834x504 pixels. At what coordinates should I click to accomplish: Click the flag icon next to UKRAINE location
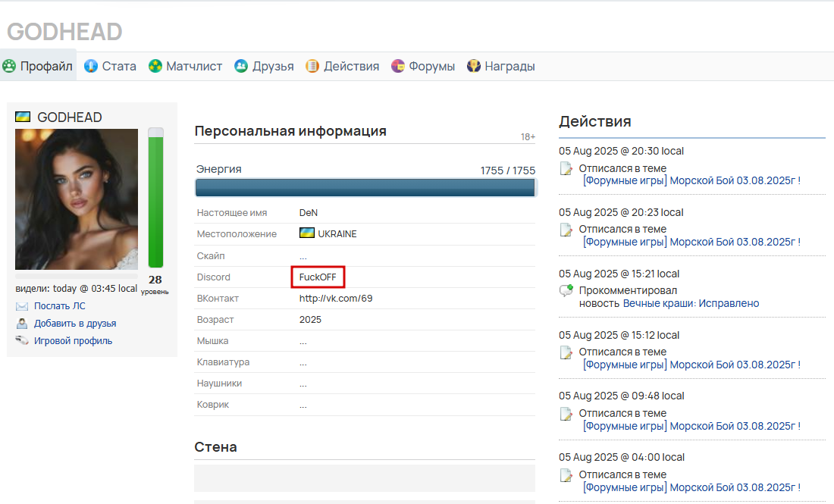pos(307,233)
